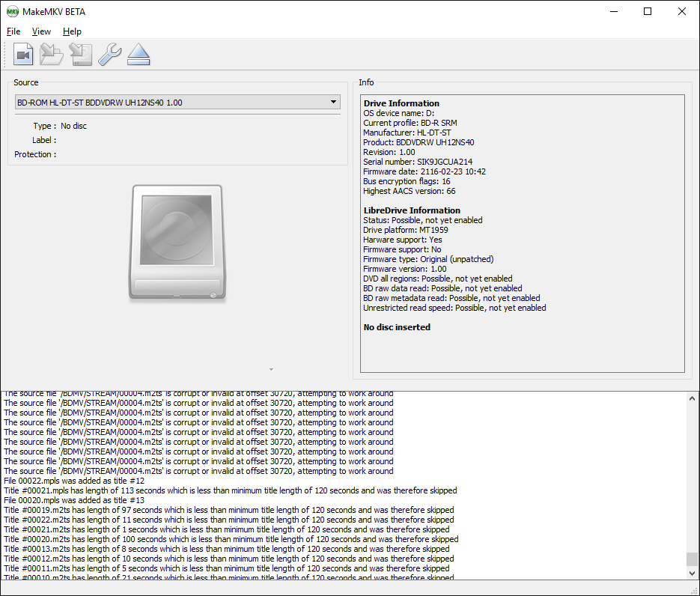Viewport: 700px width, 596px height.
Task: Click log line about Title #00020.m2ts 100 seconds
Action: tap(231, 539)
